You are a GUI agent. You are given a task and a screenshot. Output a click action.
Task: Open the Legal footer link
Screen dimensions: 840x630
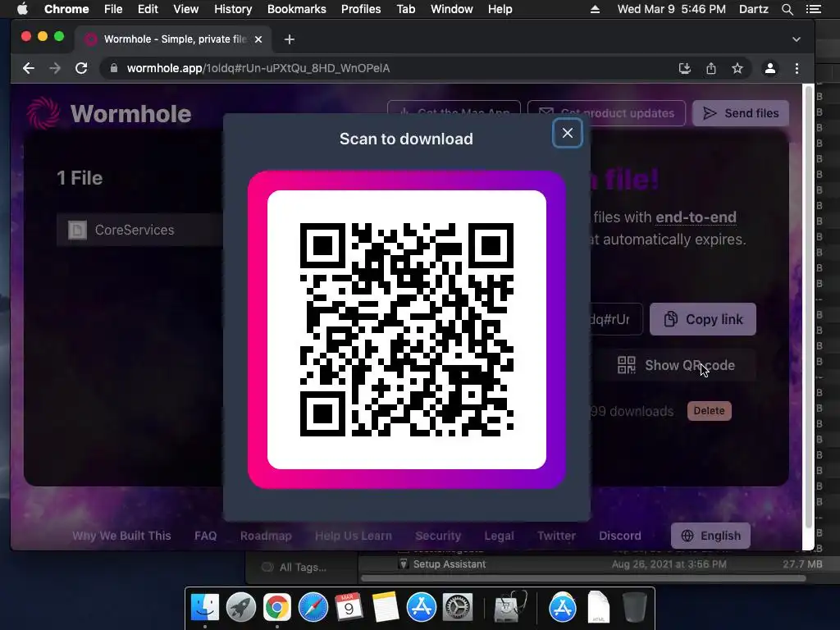499,536
